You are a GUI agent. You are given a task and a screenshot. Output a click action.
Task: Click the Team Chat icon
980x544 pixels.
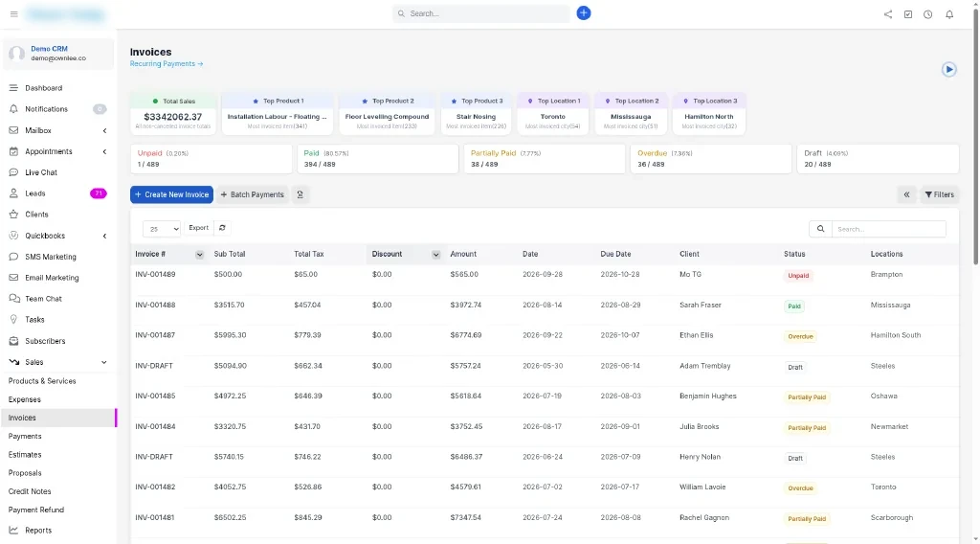[13, 299]
